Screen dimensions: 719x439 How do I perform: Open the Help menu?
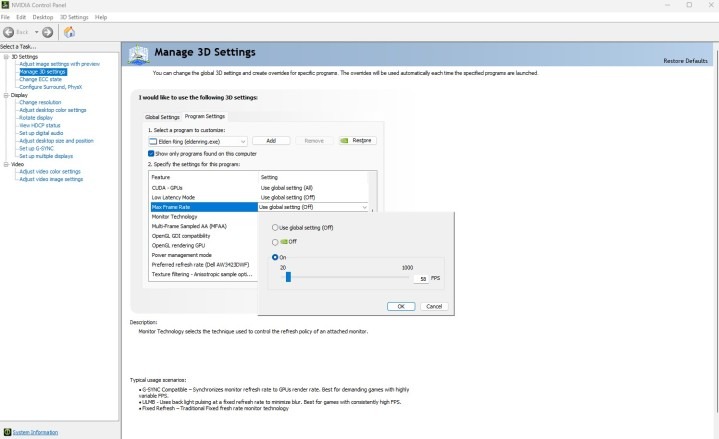click(101, 17)
